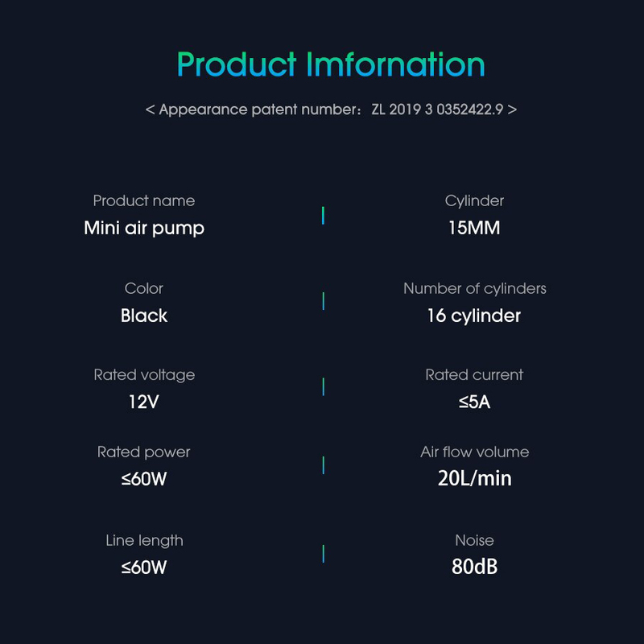The height and width of the screenshot is (644, 644).
Task: Click the appearance patent number line
Action: point(331,109)
